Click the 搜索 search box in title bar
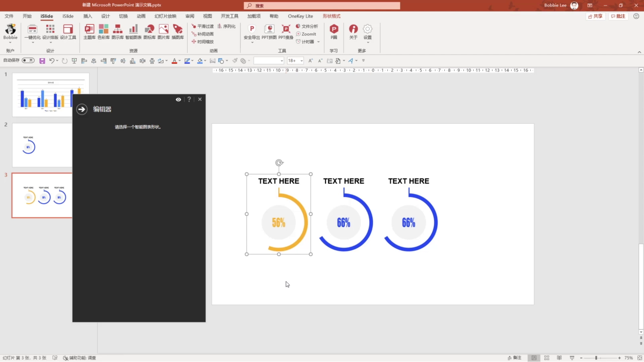The width and height of the screenshot is (644, 362). click(x=322, y=6)
